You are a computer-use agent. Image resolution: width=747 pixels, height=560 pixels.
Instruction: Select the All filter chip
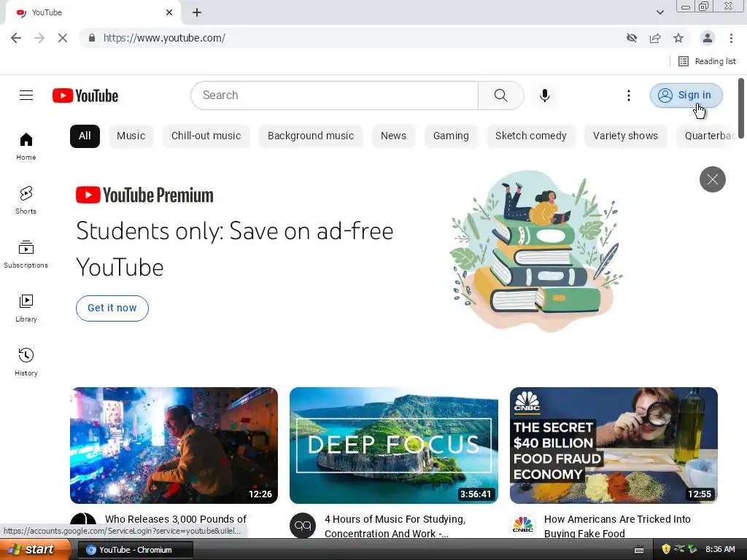point(85,136)
